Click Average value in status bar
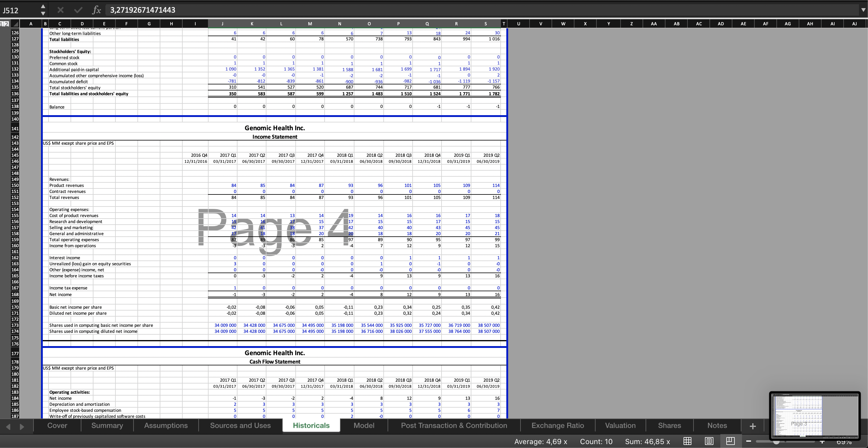 click(x=540, y=442)
